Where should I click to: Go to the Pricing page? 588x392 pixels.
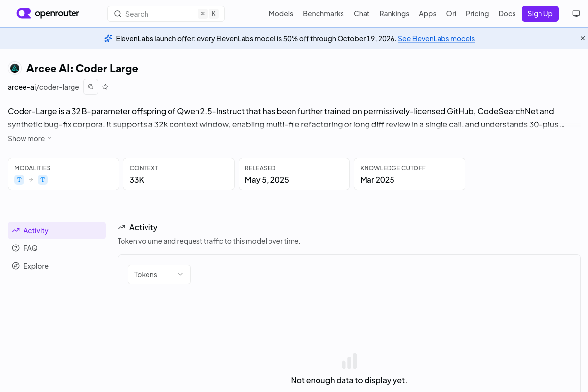477,14
